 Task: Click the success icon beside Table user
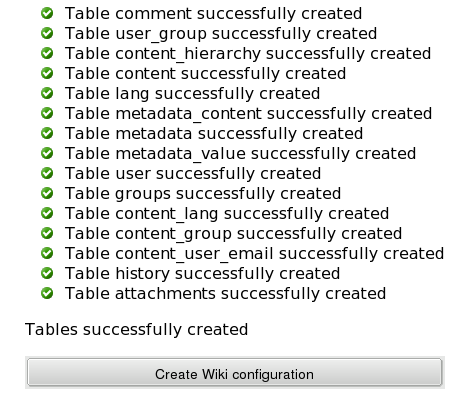(x=47, y=173)
